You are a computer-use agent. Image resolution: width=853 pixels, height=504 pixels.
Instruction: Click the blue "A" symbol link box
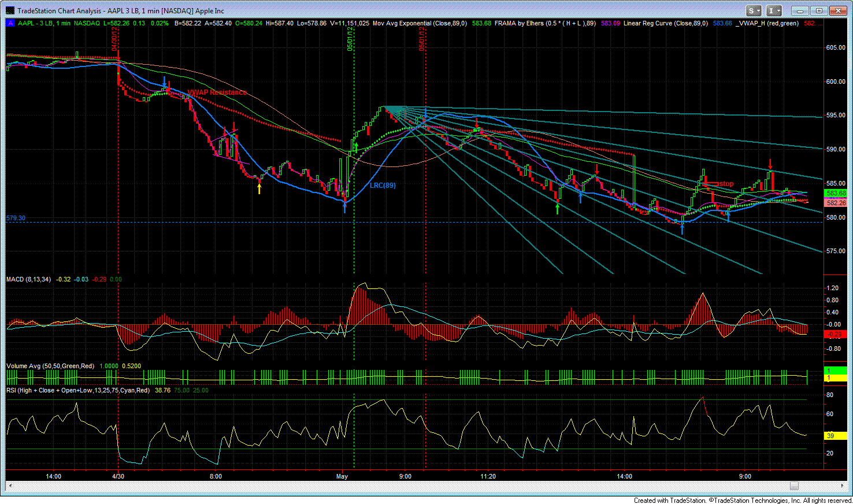click(10, 23)
